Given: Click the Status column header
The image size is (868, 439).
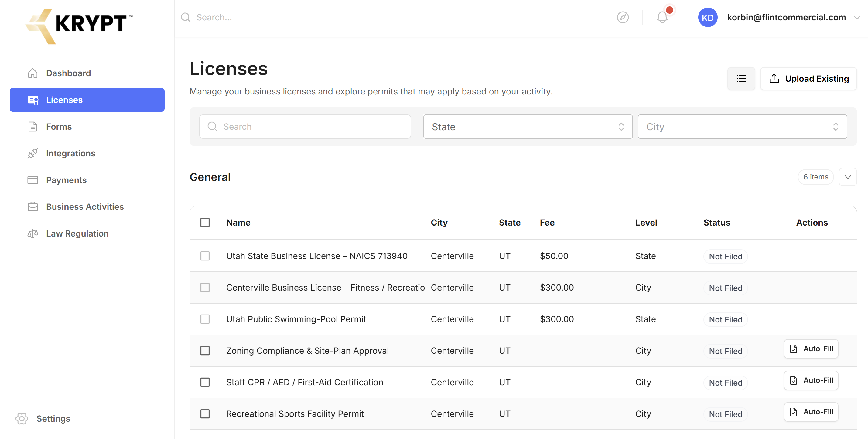Looking at the screenshot, I should tap(716, 222).
